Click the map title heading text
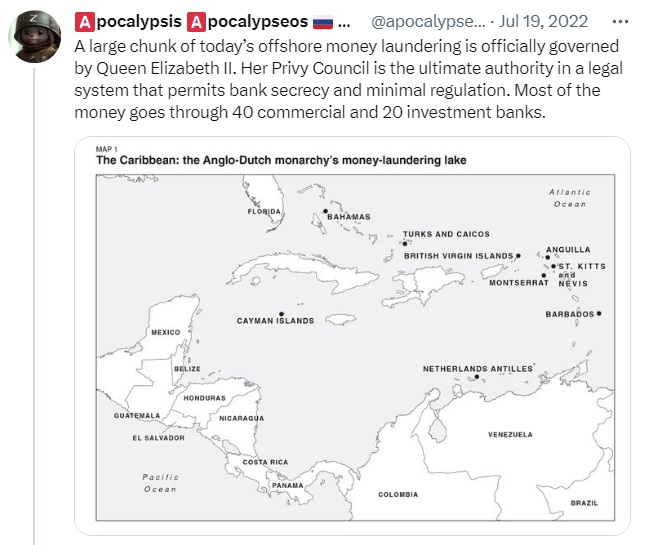Screen dimensions: 645x545 point(281,160)
